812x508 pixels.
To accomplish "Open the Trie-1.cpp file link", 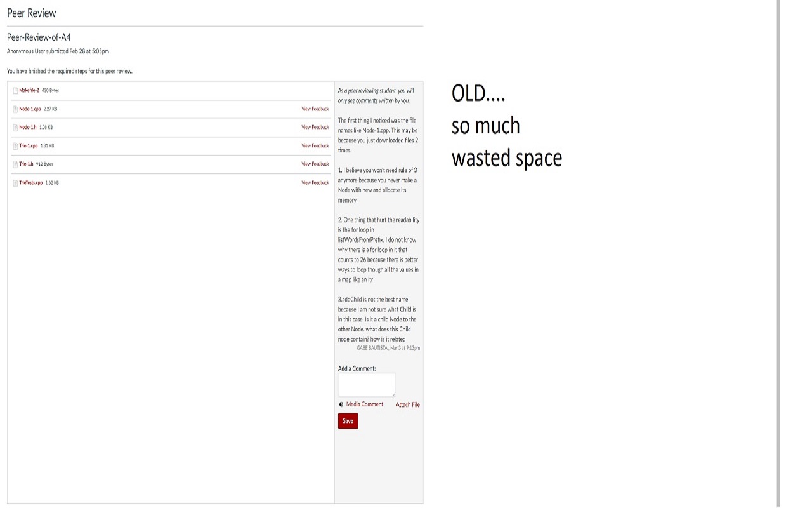I will pyautogui.click(x=29, y=146).
